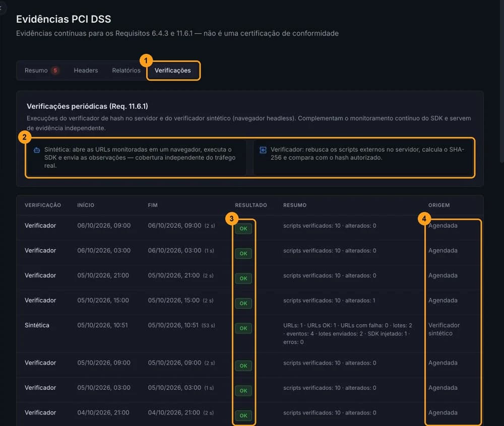Click the Origem column header
The image size is (504, 426).
point(439,205)
